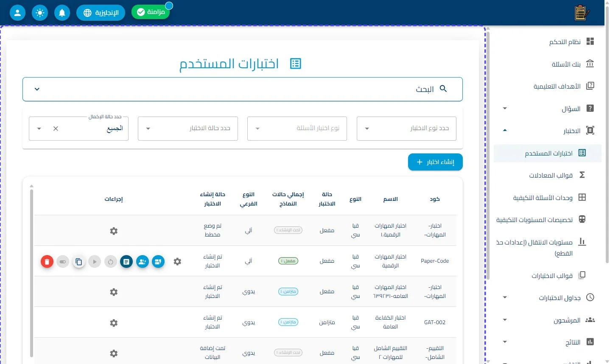The image size is (610, 364).
Task: Collapse the الاختبار sidebar section
Action: [x=548, y=131]
